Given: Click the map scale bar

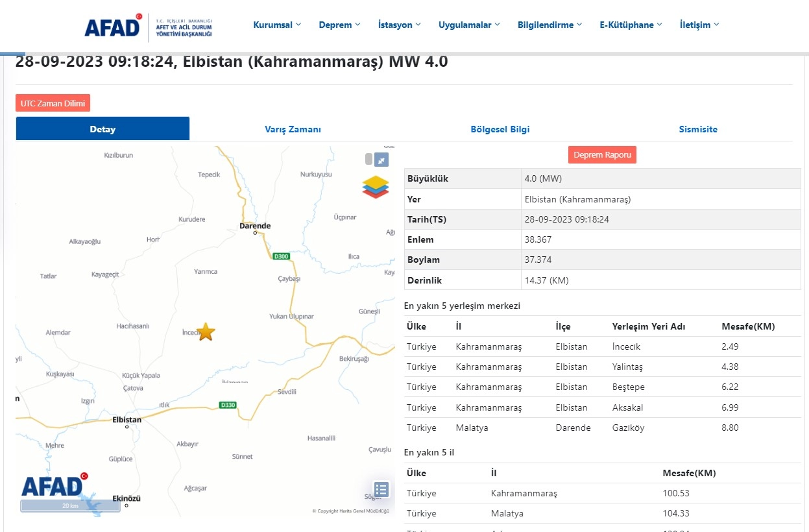Looking at the screenshot, I should (x=70, y=506).
